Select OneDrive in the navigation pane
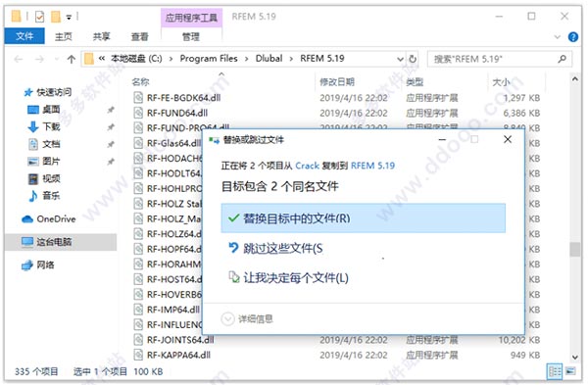The width and height of the screenshot is (588, 385). [56, 218]
